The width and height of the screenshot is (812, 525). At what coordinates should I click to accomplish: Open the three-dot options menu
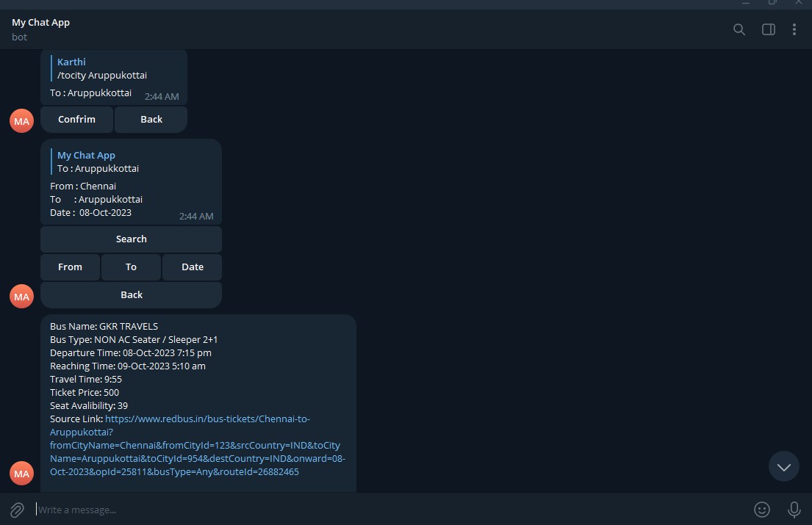click(794, 29)
